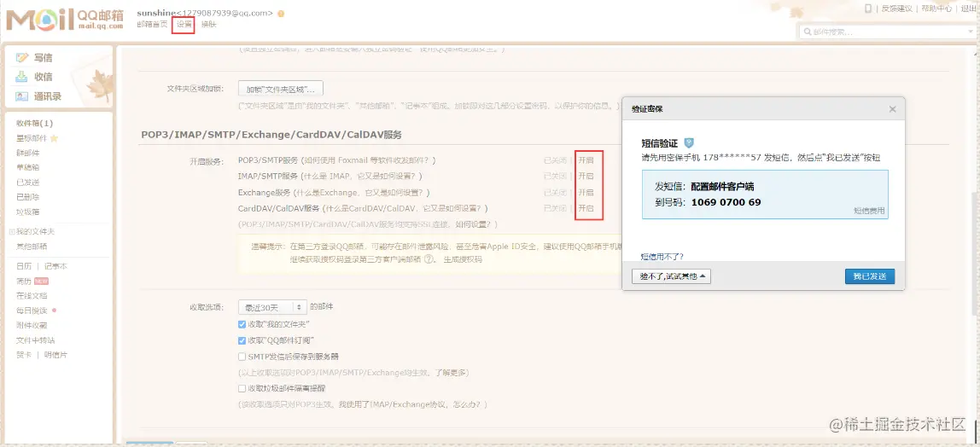The image size is (980, 447).
Task: Expand the 我的文件夹 tree node
Action: (12, 232)
